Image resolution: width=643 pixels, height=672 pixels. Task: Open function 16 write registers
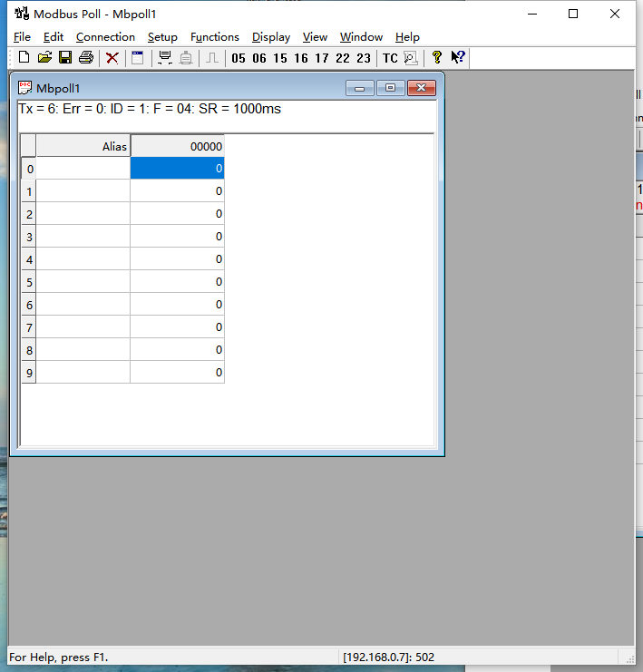(x=301, y=58)
